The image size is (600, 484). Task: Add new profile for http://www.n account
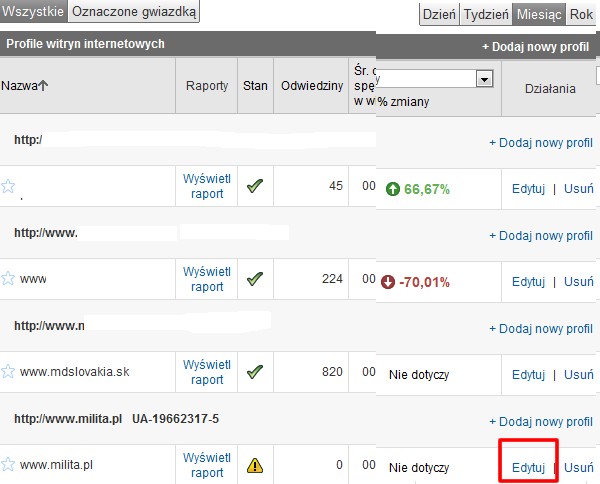tap(541, 329)
